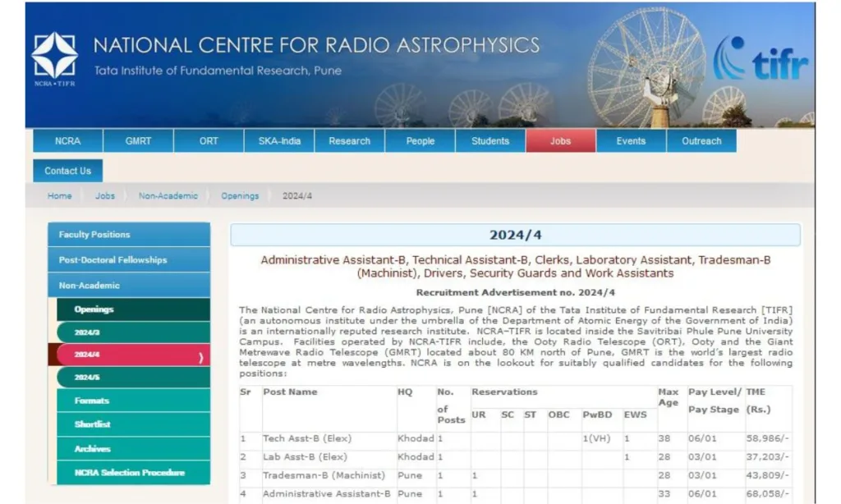Open the Research section

[x=349, y=141]
